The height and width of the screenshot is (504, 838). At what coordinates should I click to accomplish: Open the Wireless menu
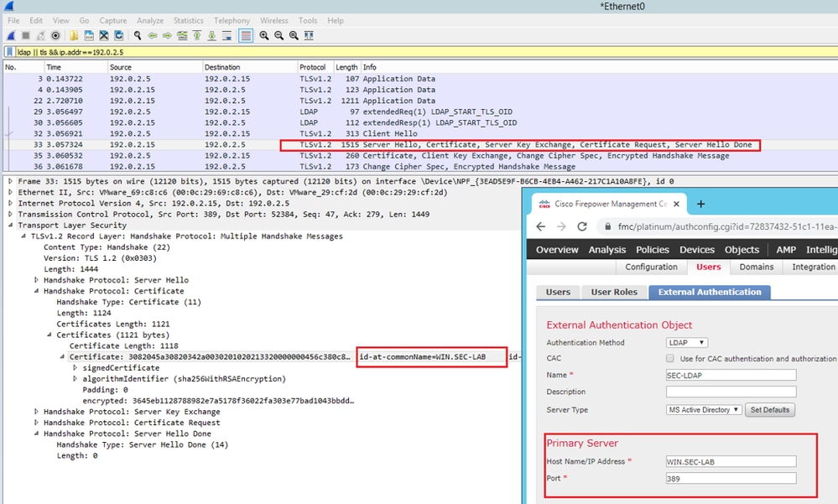273,20
